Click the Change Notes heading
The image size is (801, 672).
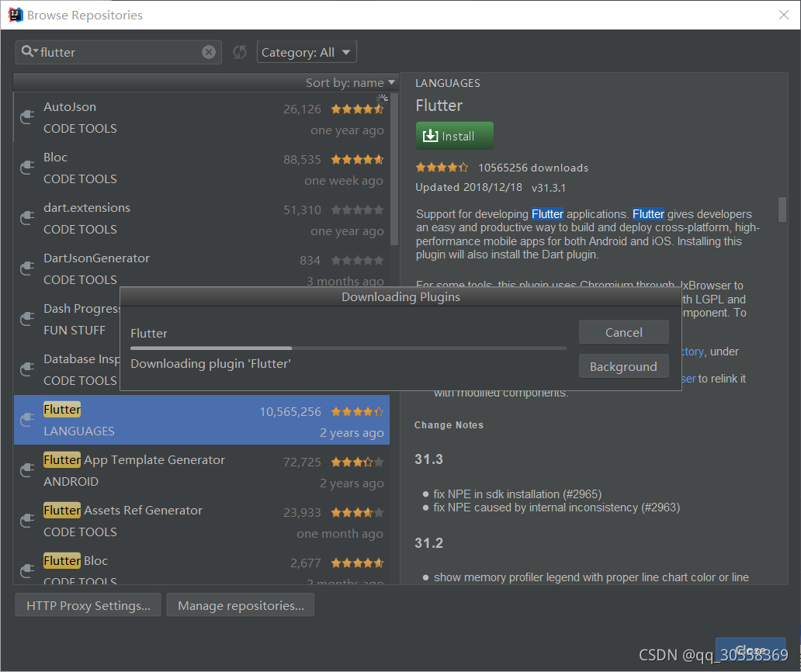click(x=449, y=425)
